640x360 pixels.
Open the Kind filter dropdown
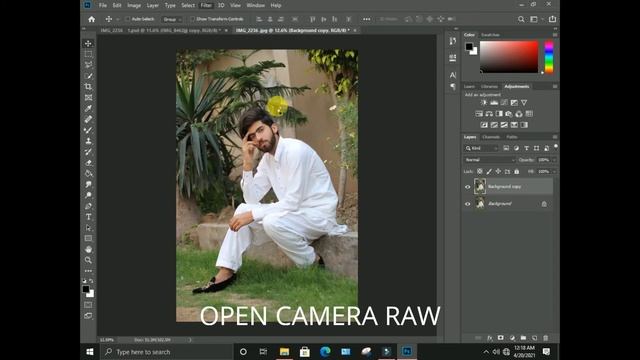coord(482,148)
